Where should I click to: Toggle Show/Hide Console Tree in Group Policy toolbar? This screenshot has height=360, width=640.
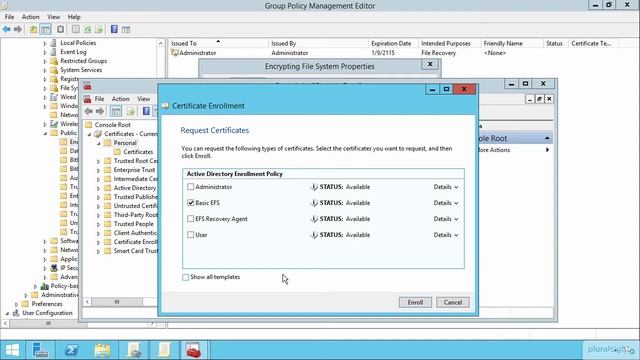(46, 29)
